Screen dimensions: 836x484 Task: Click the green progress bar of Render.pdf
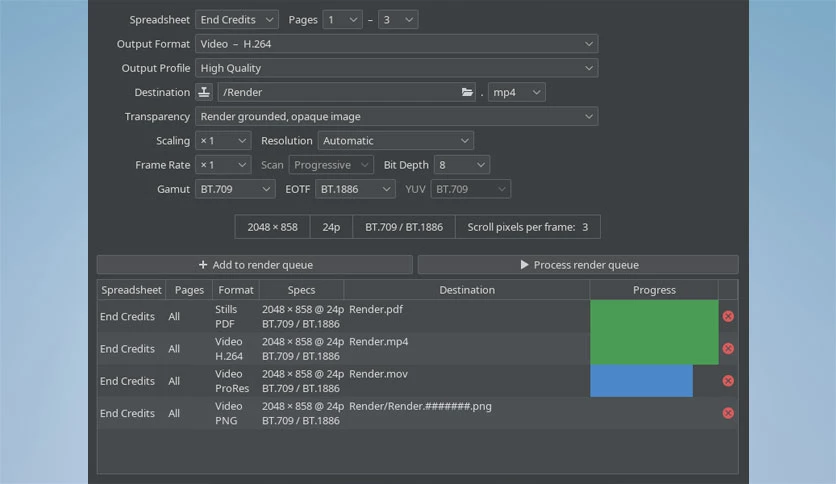[654, 316]
